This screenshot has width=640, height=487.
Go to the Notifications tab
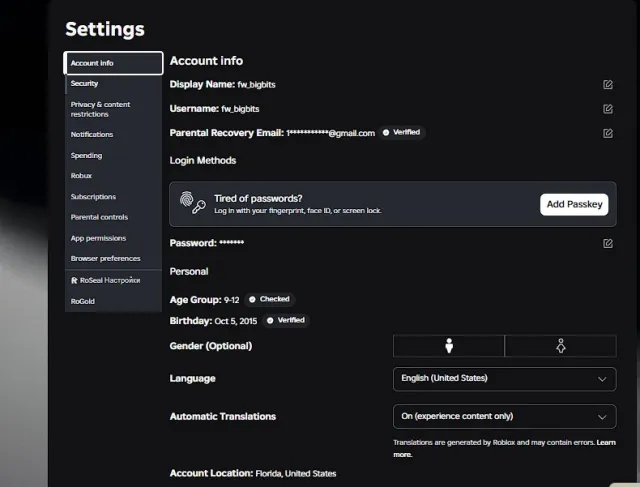pyautogui.click(x=113, y=134)
